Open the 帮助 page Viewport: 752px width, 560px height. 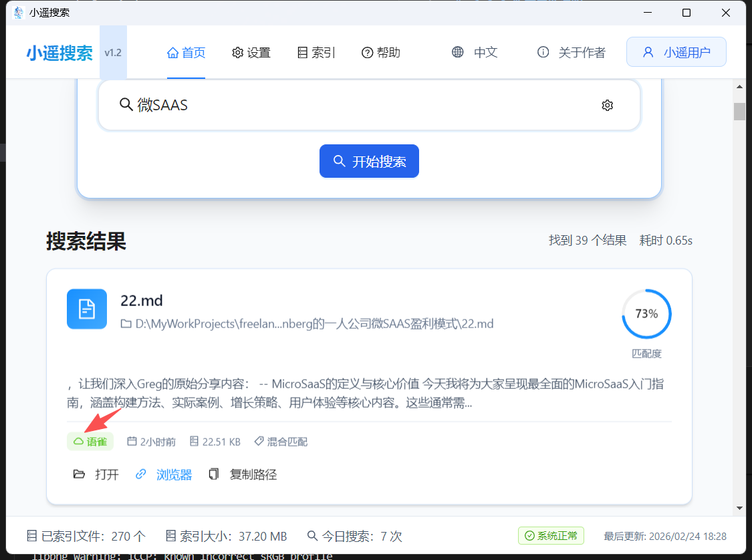click(x=381, y=53)
